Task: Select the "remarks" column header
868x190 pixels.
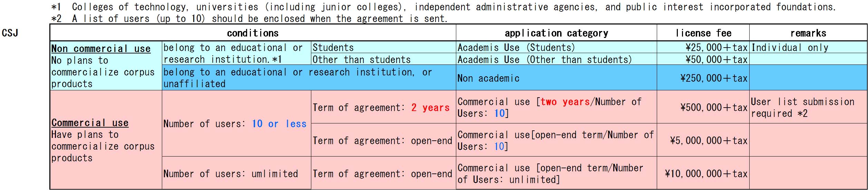Action: coord(808,33)
